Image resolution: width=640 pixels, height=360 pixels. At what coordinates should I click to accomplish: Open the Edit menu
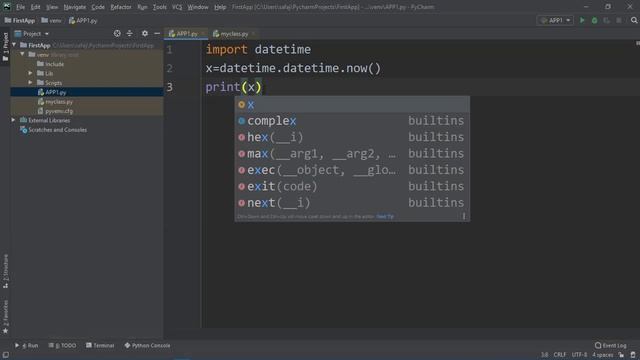(36, 7)
